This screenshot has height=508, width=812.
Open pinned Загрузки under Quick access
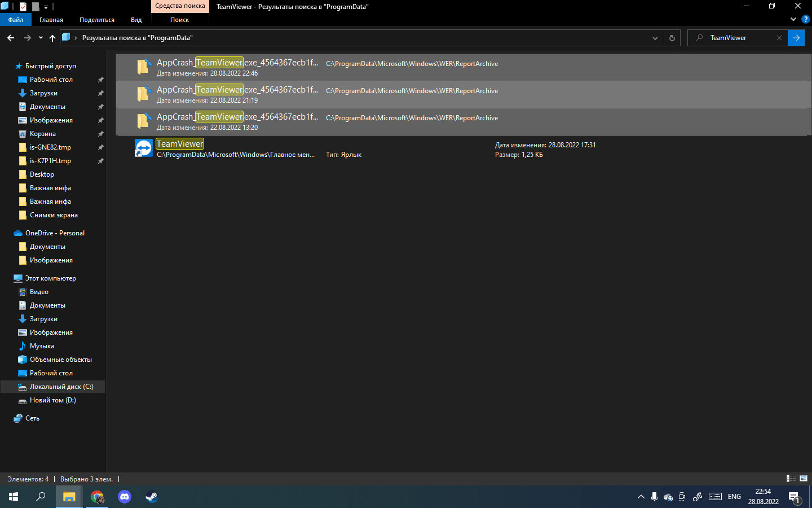pyautogui.click(x=43, y=93)
